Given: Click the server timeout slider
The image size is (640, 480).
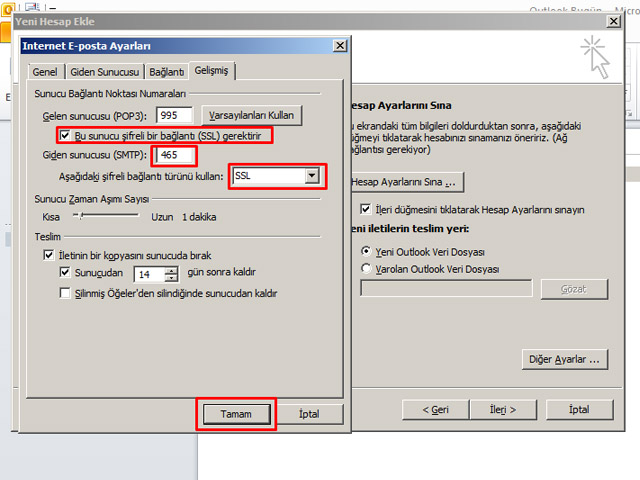Looking at the screenshot, I should [79, 216].
